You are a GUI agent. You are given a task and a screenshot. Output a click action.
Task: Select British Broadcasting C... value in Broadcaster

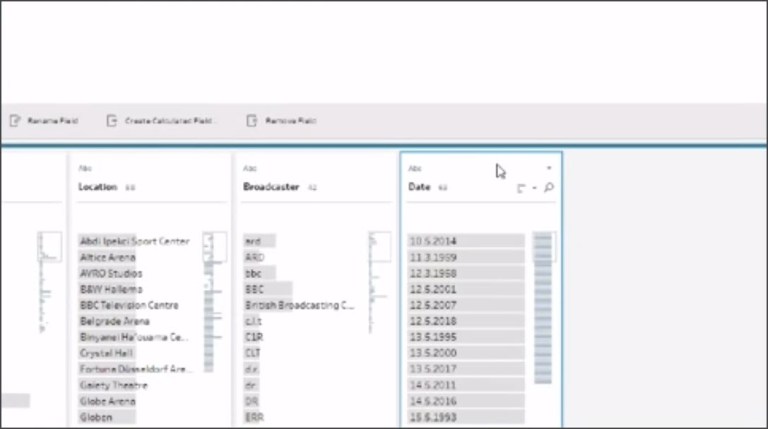pyautogui.click(x=299, y=305)
